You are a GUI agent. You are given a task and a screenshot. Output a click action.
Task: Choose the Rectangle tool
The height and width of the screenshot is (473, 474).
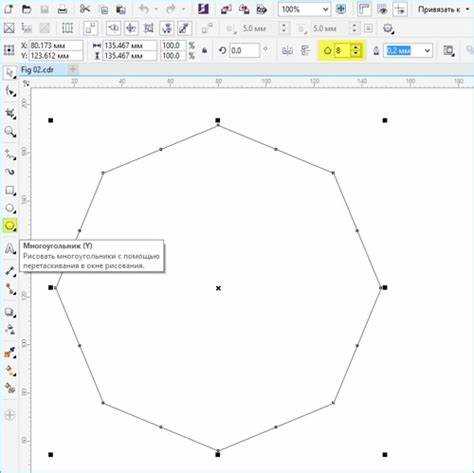pyautogui.click(x=10, y=191)
